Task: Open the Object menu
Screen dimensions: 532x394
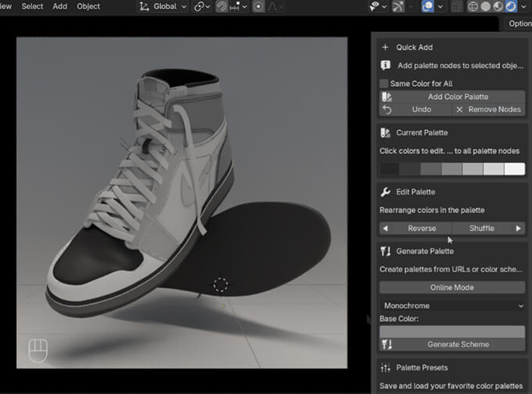Action: tap(88, 6)
